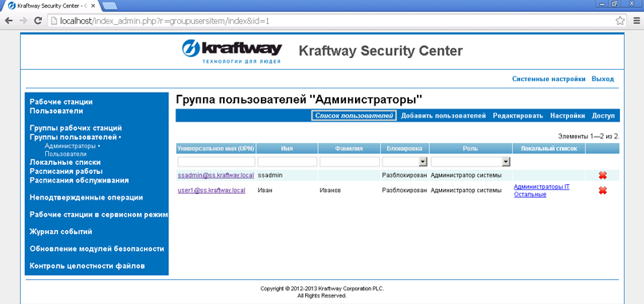Viewport: 644px width, 304px height.
Task: Open Добавить пользователей tab
Action: coord(444,116)
